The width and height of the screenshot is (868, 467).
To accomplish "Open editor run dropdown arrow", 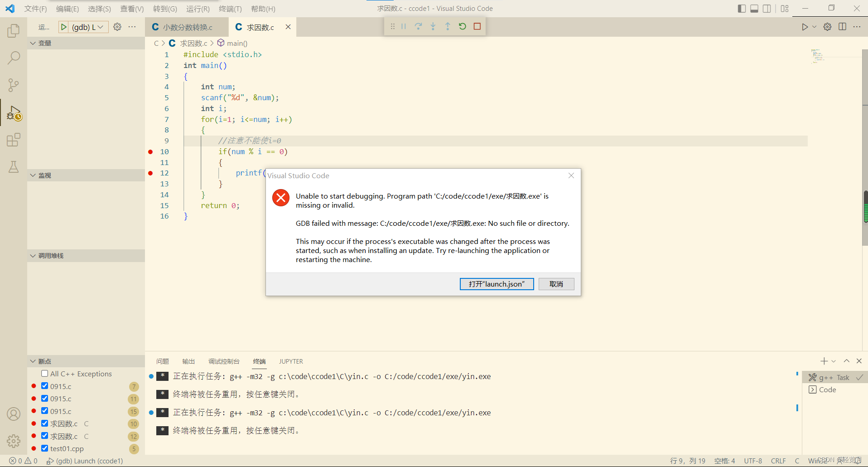I will pos(814,27).
